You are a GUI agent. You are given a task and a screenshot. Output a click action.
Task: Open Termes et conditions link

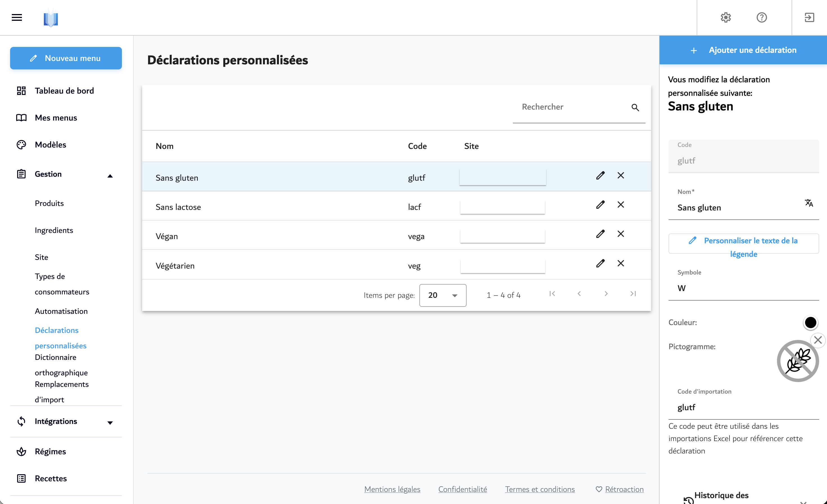pyautogui.click(x=540, y=489)
